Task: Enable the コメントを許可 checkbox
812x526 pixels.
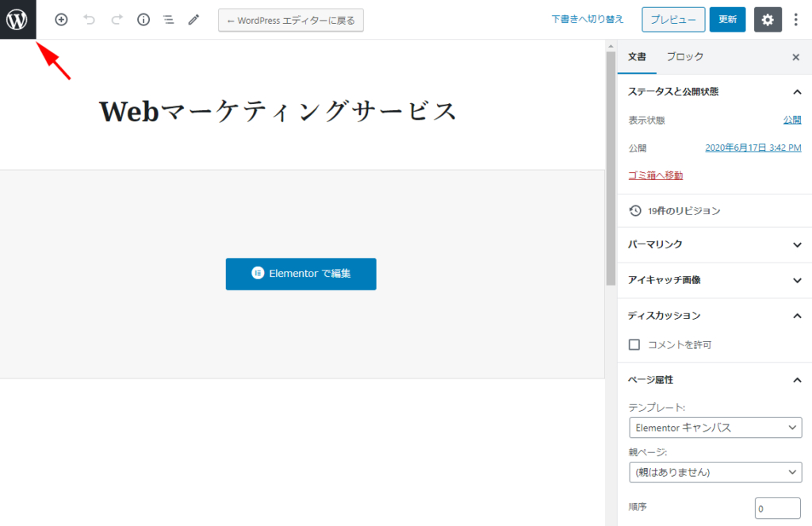Action: (634, 344)
